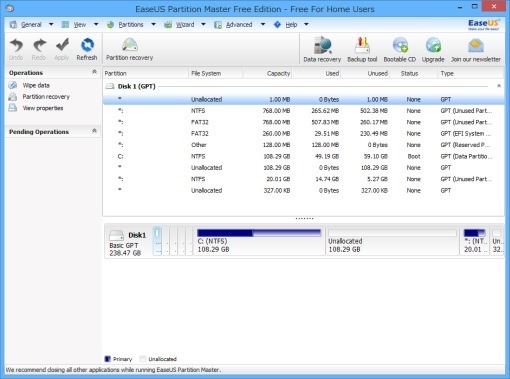Select the FAT32 260.00 MB EFI row
Screen dimensions: 510x379
click(x=303, y=133)
